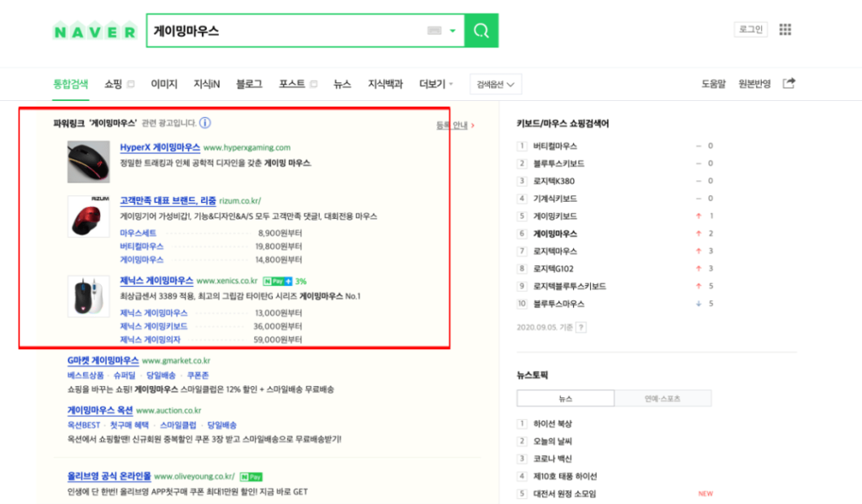
Task: Select the 통합검색 tab
Action: tap(71, 84)
